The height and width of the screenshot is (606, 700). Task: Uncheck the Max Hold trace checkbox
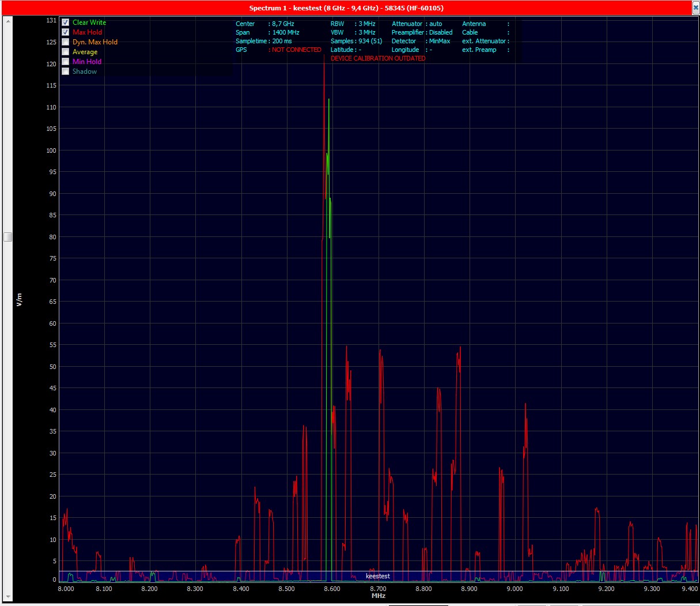pos(65,32)
